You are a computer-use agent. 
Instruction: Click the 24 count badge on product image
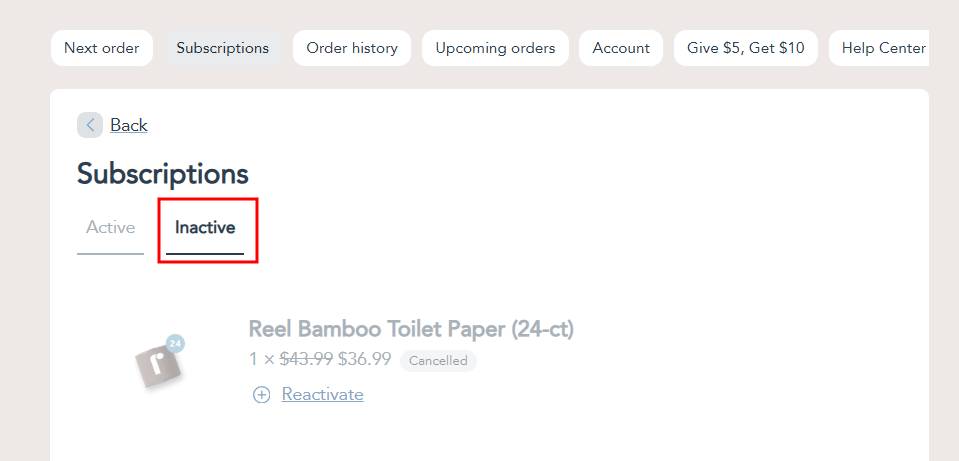[176, 344]
